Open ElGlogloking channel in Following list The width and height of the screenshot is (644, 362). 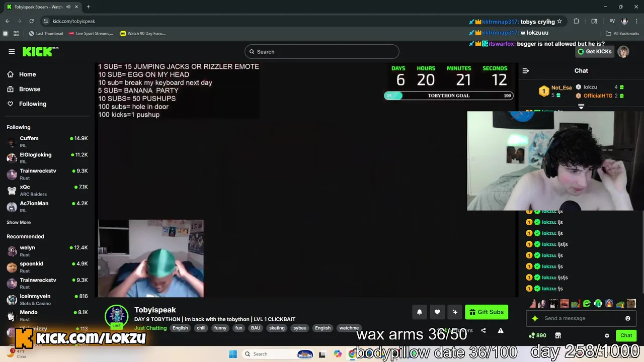(x=47, y=158)
